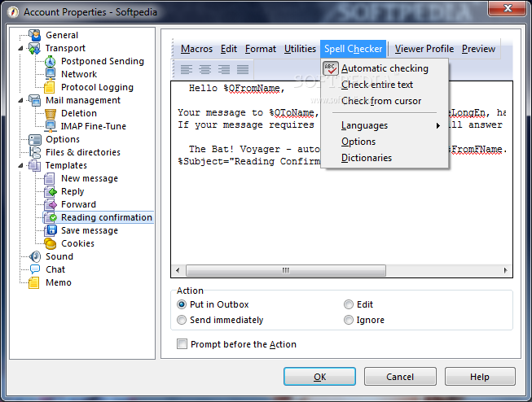Screen dimensions: 532x402
Task: Click the Options icon in tree
Action: (34, 139)
